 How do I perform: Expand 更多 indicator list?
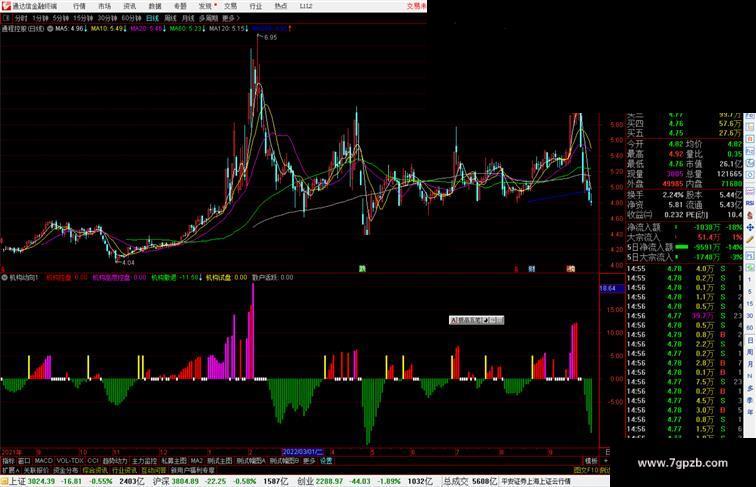coord(309,461)
